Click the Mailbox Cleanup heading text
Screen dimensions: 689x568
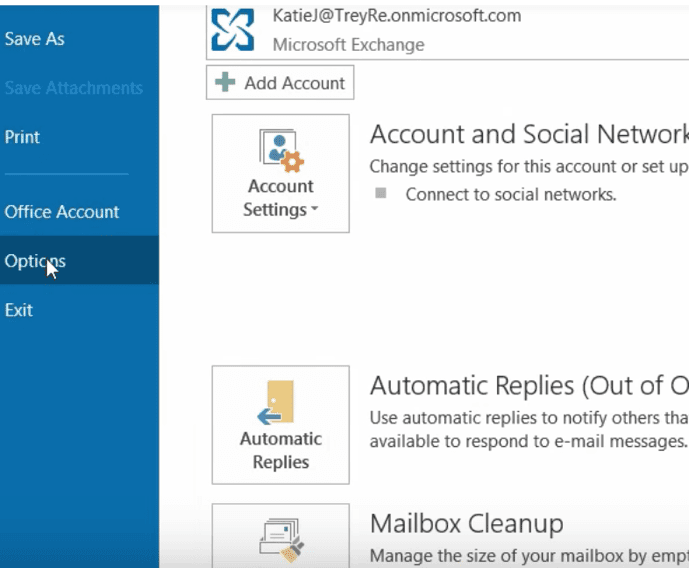pyautogui.click(x=466, y=524)
